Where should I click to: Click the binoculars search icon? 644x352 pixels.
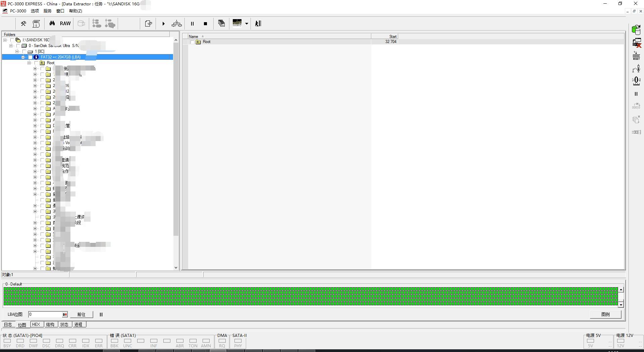tap(52, 24)
